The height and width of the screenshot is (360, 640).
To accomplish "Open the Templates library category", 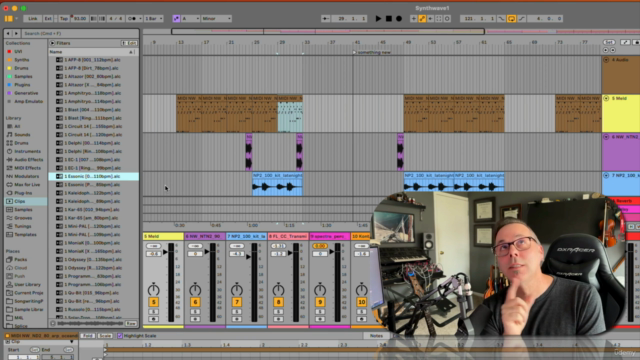I will [25, 235].
